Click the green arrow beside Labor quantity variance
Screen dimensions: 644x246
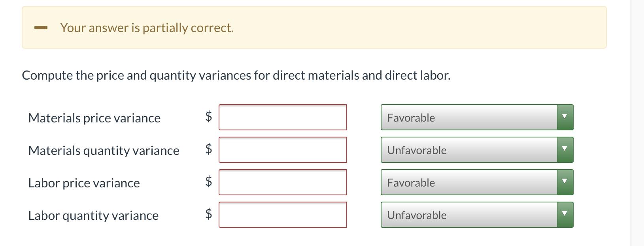(565, 215)
